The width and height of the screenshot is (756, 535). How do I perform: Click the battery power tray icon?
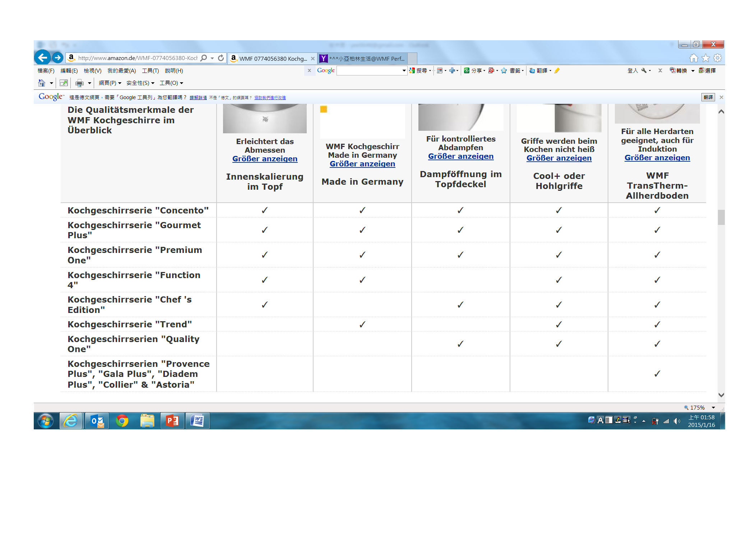655,421
